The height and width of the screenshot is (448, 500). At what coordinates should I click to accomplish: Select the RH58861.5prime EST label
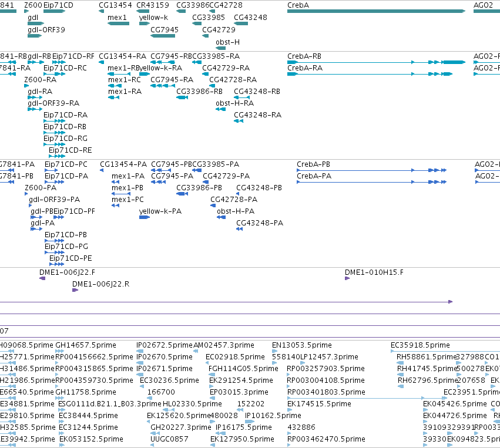pyautogui.click(x=427, y=357)
